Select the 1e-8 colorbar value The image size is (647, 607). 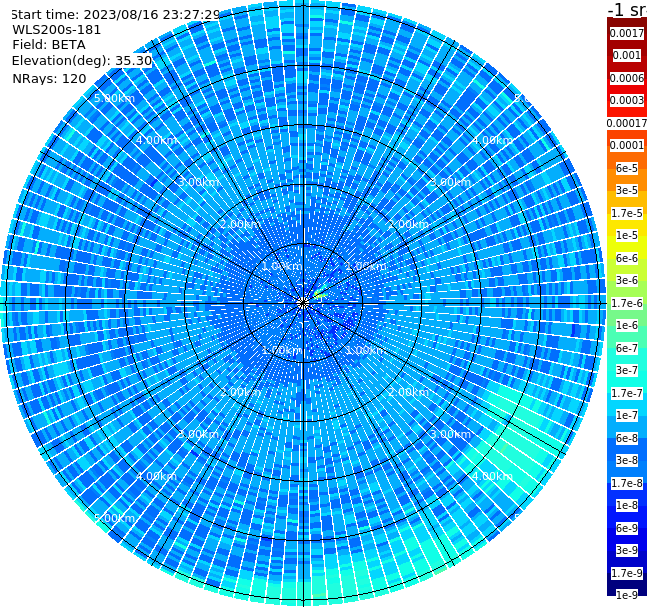point(627,505)
